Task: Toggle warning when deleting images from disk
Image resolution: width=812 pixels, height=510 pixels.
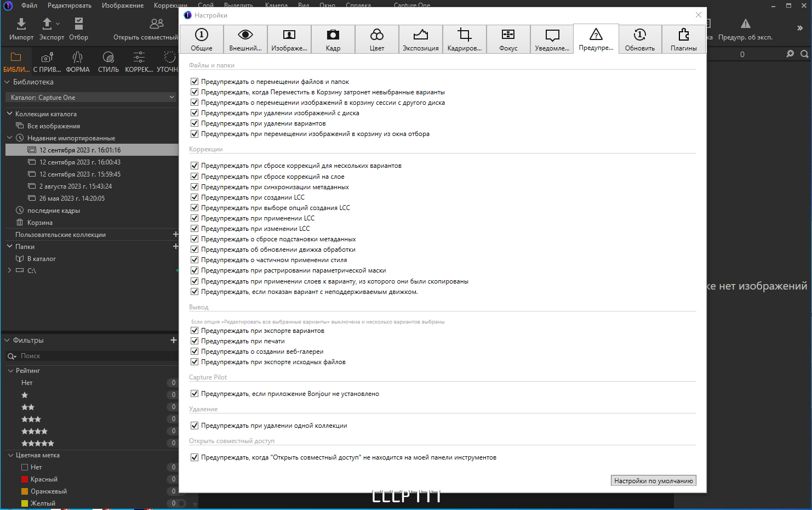Action: click(195, 112)
